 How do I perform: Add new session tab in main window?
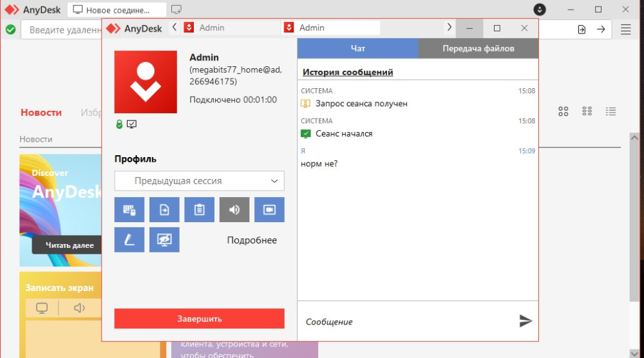pos(176,10)
